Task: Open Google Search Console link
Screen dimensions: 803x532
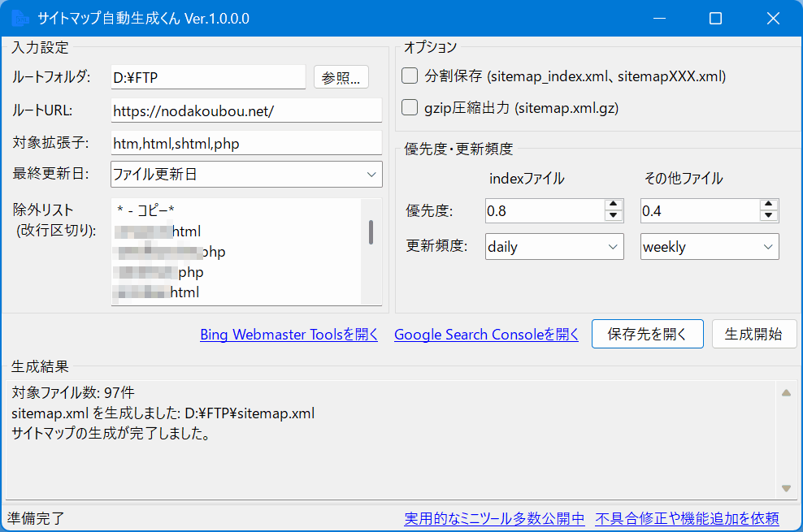Action: coord(486,335)
